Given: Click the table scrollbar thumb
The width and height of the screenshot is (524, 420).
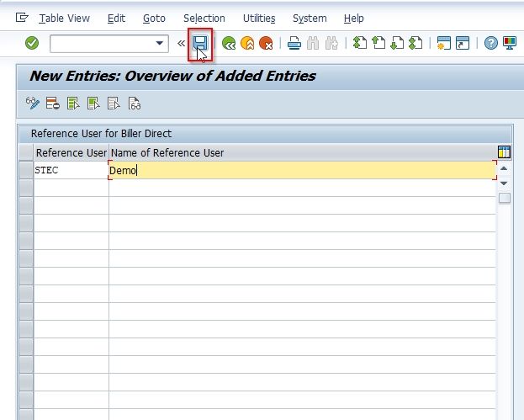Looking at the screenshot, I should [x=505, y=198].
